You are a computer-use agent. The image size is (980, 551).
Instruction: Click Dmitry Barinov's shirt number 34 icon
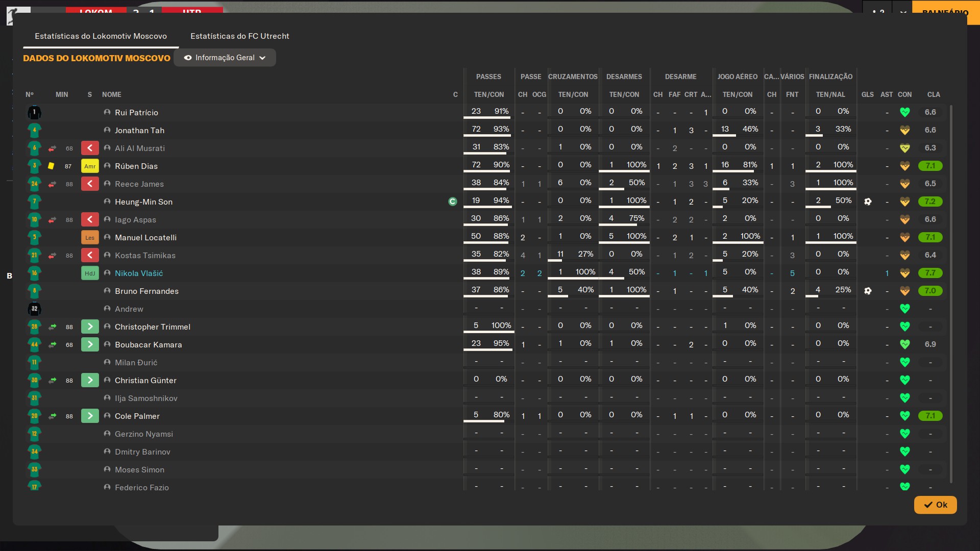pos(34,452)
